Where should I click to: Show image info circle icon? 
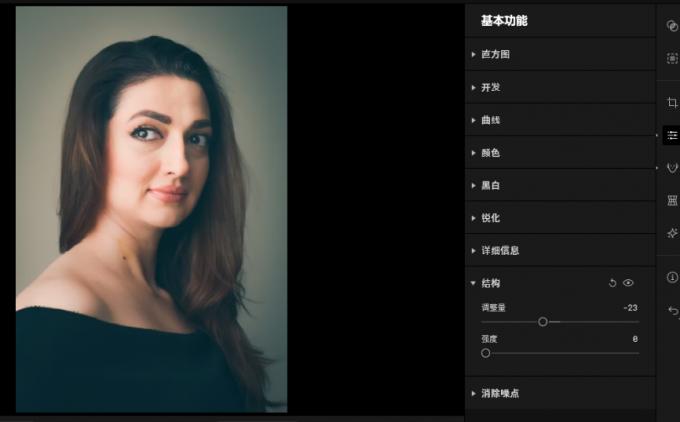672,277
